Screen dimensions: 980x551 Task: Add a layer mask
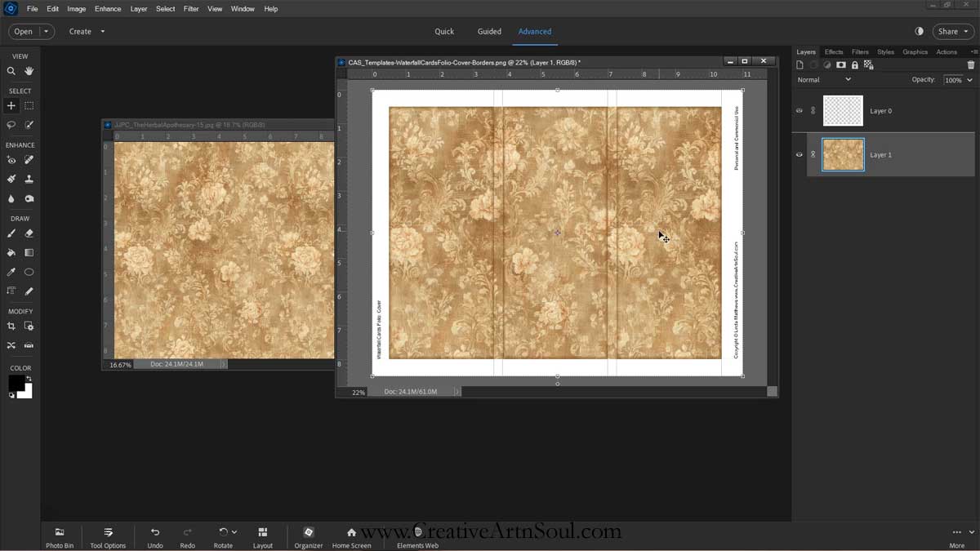tap(841, 64)
